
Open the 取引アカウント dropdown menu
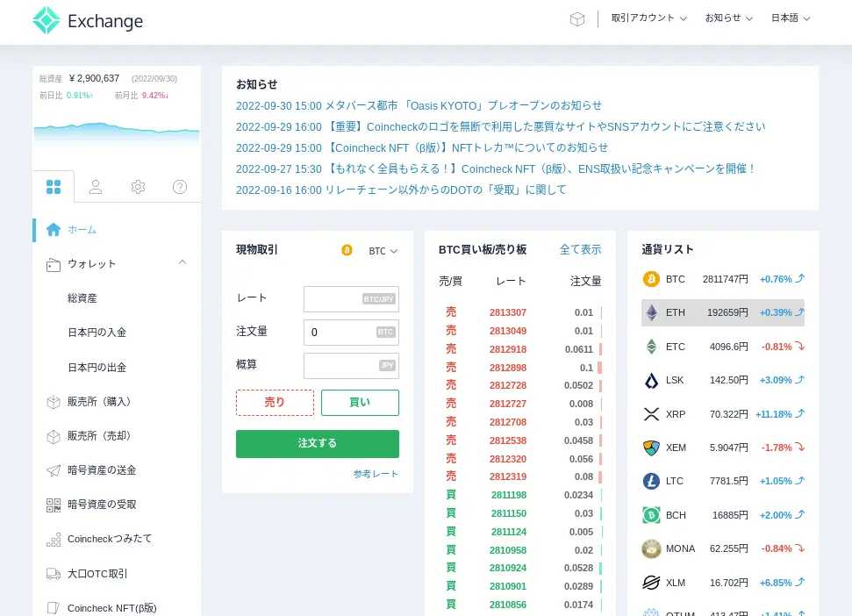[x=648, y=18]
